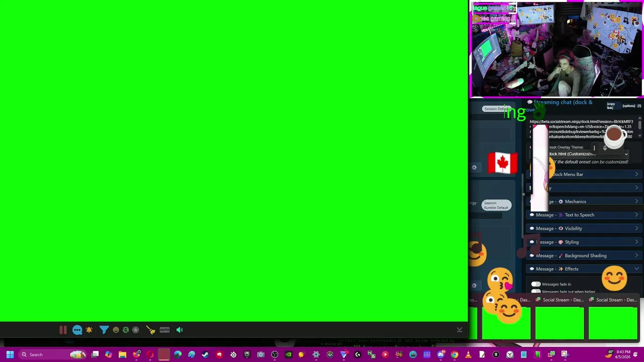The width and height of the screenshot is (644, 362).
Task: Click the green circular sync icon in dock
Action: pos(126,330)
